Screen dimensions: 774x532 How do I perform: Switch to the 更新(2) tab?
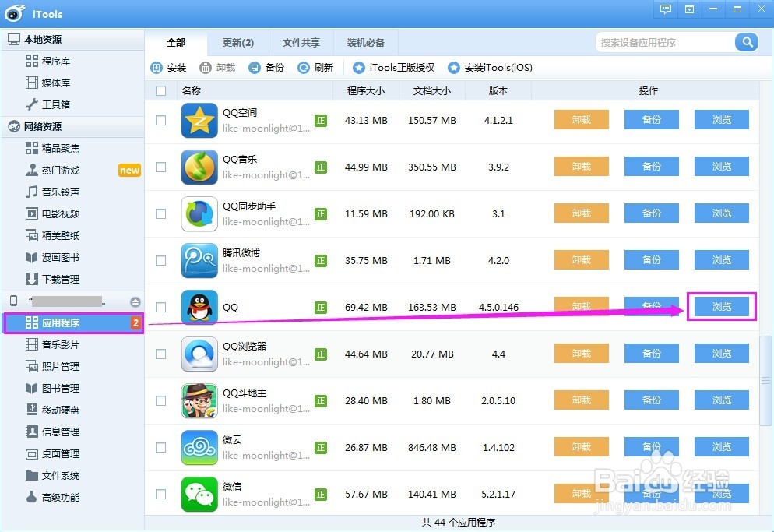click(238, 43)
